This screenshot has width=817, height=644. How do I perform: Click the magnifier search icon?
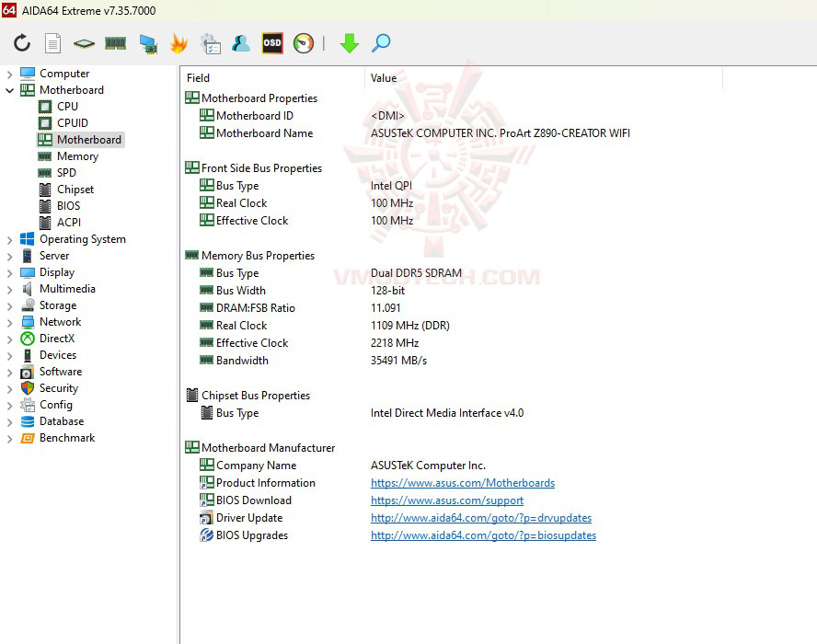(381, 42)
